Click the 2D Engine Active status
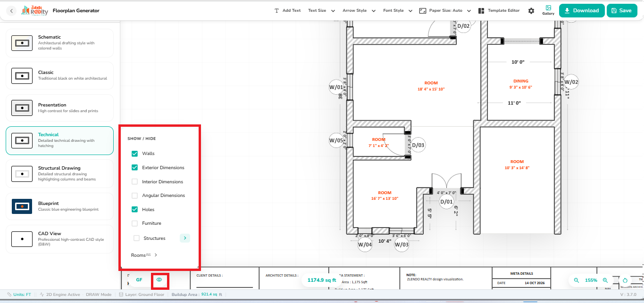The height and width of the screenshot is (303, 644). pos(60,294)
